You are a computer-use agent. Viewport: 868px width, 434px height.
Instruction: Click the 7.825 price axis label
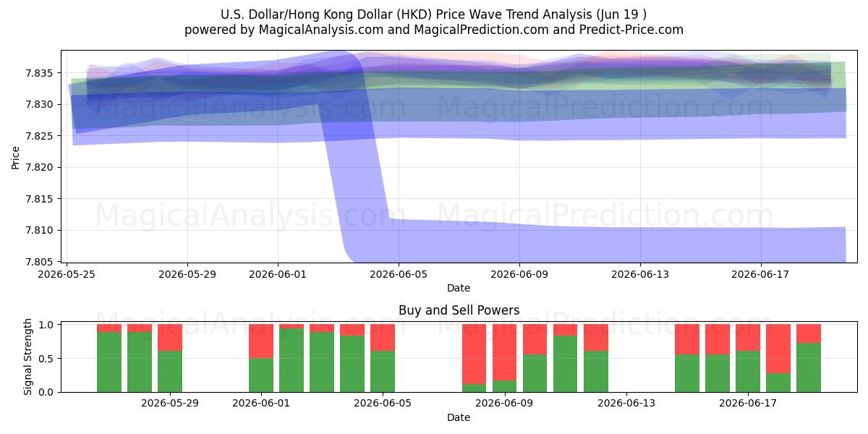(x=41, y=136)
